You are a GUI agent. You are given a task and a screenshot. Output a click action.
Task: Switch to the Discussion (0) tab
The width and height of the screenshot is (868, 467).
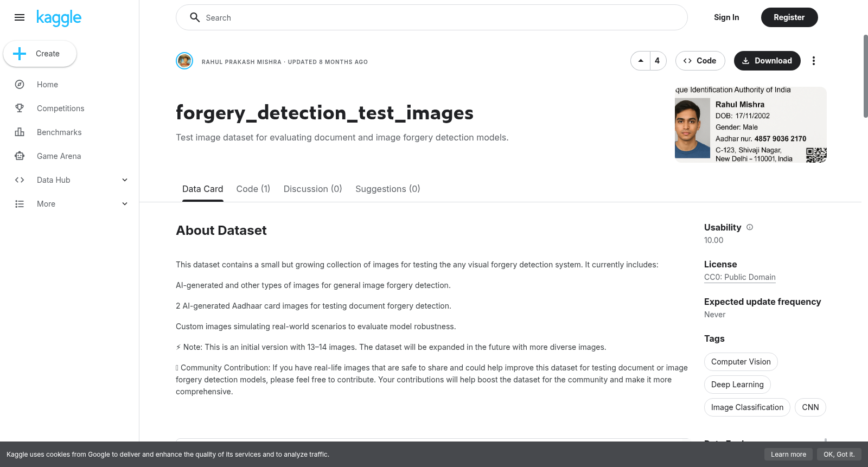(x=312, y=189)
